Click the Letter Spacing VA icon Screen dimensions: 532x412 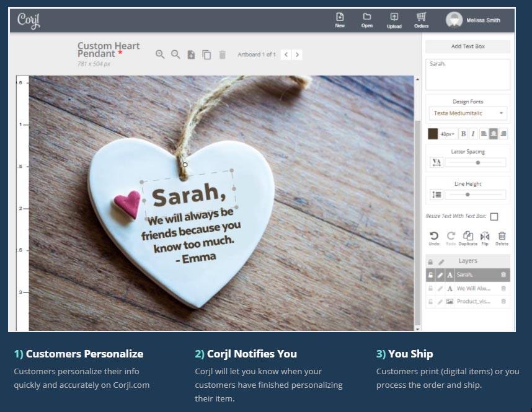click(437, 162)
